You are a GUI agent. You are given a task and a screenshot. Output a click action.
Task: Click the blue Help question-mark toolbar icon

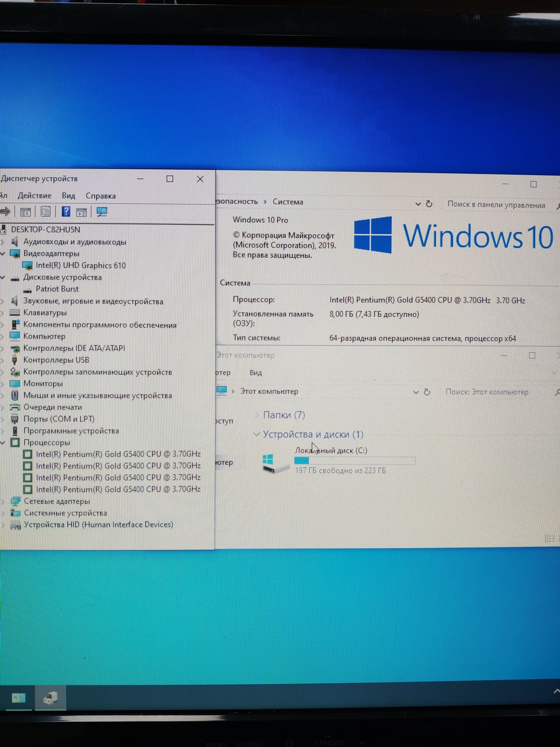66,212
